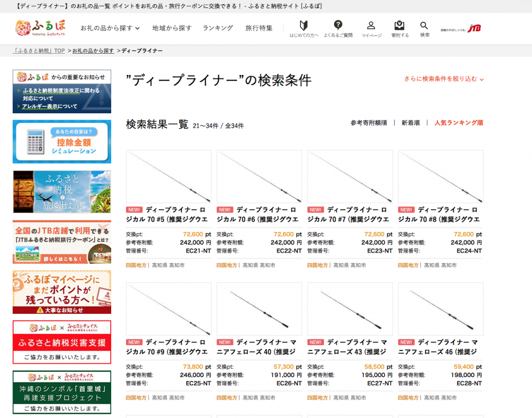
Task: Select the 195,000 円 donation amount
Action: point(377,375)
